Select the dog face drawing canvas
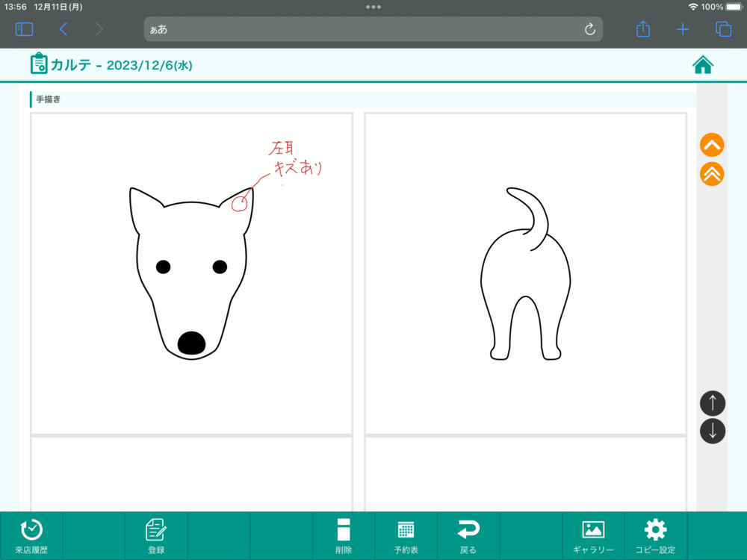Screen dimensions: 747x560 (x=191, y=273)
